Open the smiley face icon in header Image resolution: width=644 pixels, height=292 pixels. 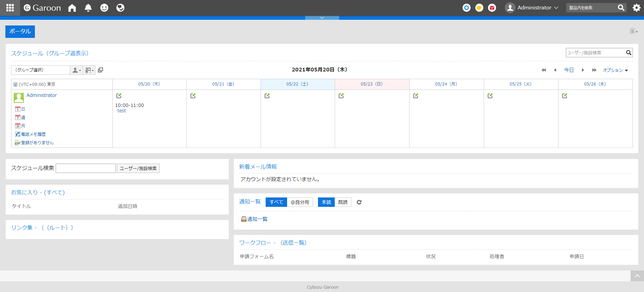(104, 8)
